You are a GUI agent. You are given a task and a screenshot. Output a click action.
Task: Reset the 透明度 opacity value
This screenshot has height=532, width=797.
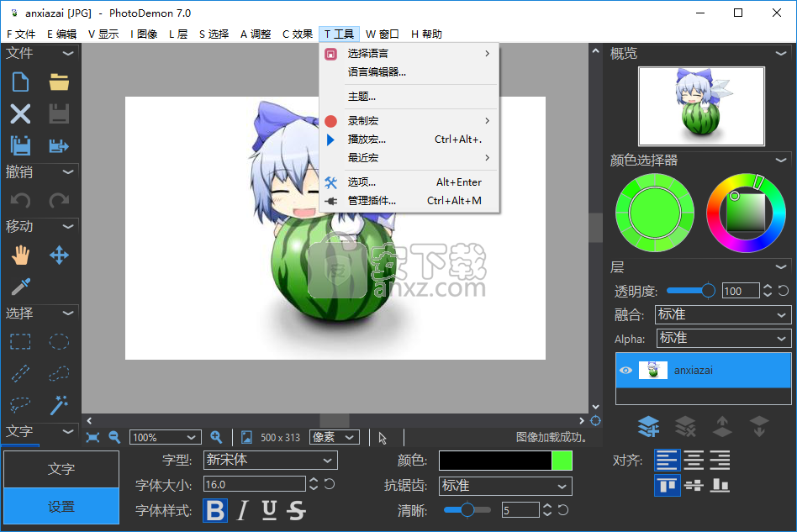pyautogui.click(x=784, y=291)
